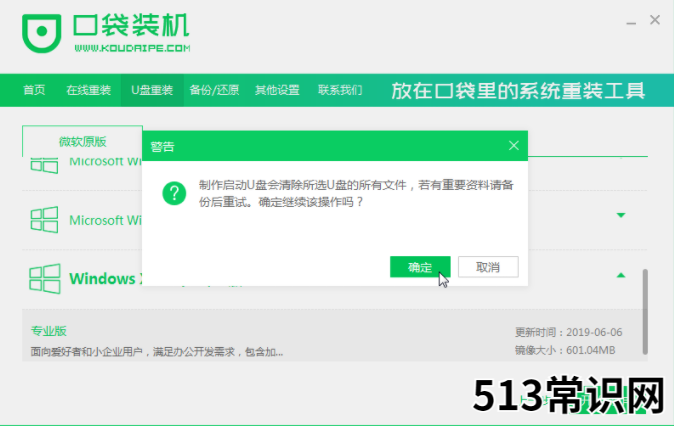Click the 专业版 description starting with 面向爱好者
The width and height of the screenshot is (674, 426).
tap(157, 352)
